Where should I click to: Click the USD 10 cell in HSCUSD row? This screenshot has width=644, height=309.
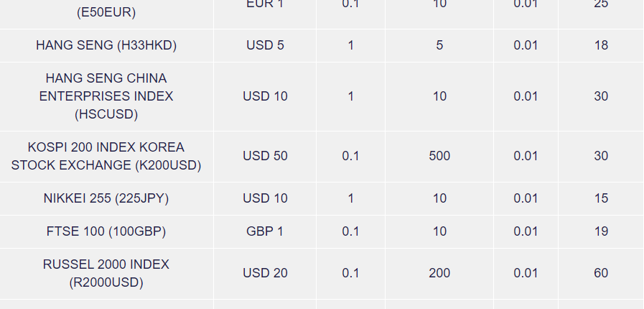coord(265,96)
